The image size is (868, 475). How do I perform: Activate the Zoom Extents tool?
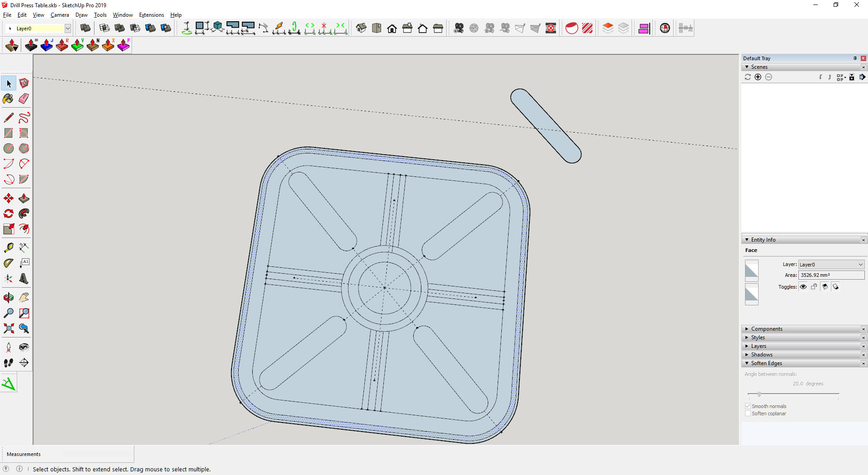click(8, 328)
